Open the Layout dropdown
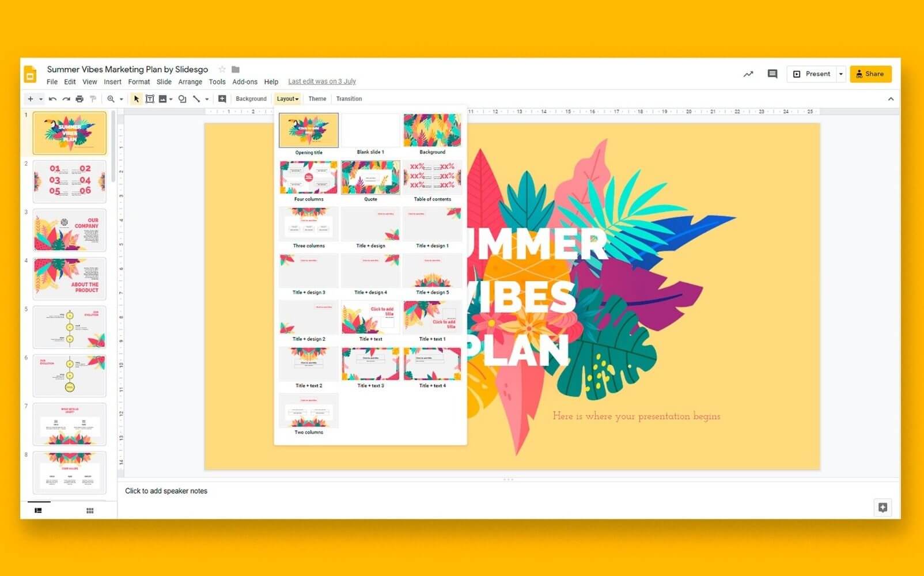924x576 pixels. point(287,98)
